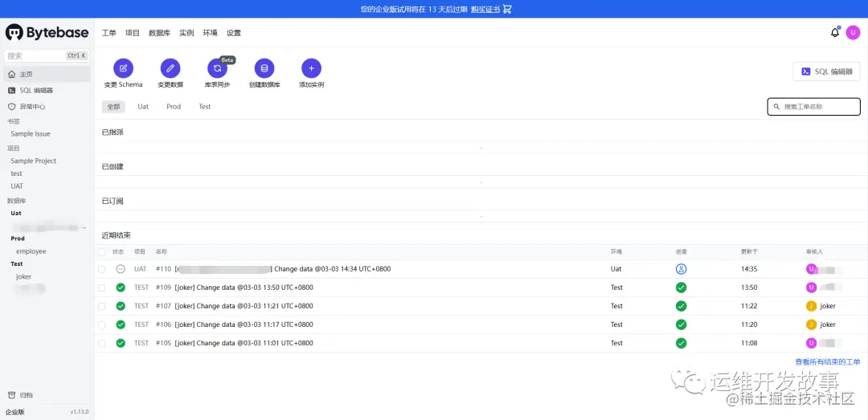Go to 异常中心 in sidebar

pyautogui.click(x=32, y=106)
